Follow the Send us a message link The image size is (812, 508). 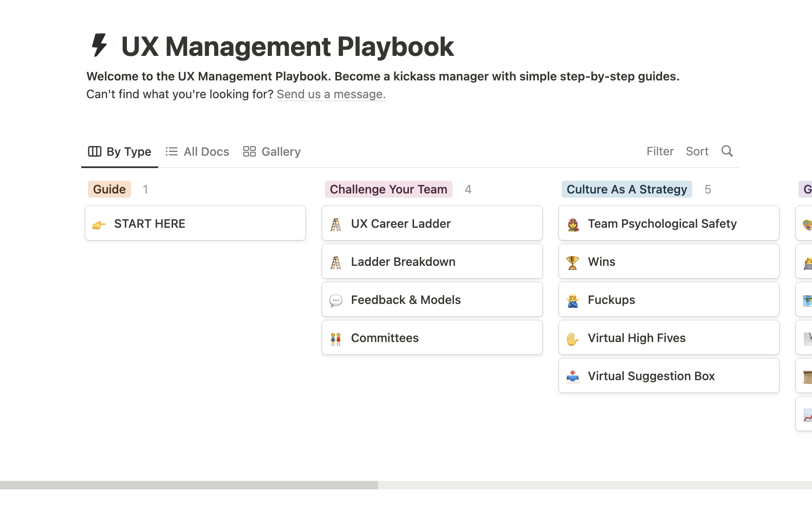pos(331,94)
